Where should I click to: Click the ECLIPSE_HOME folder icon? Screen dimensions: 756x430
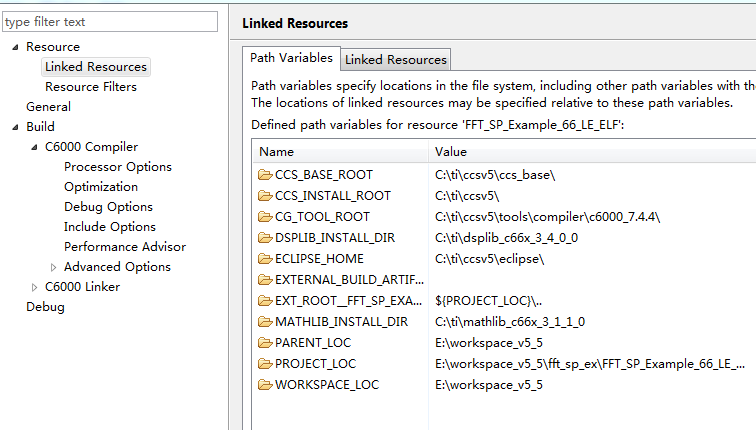point(265,259)
